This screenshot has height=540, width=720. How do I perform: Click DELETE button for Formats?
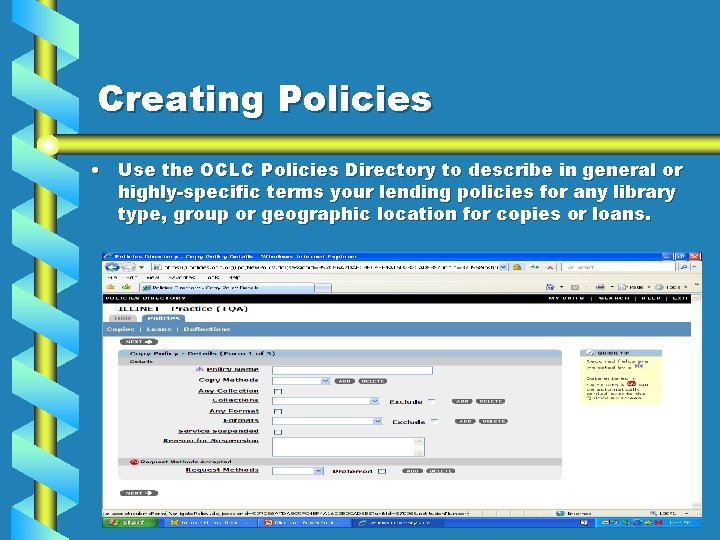(x=493, y=422)
